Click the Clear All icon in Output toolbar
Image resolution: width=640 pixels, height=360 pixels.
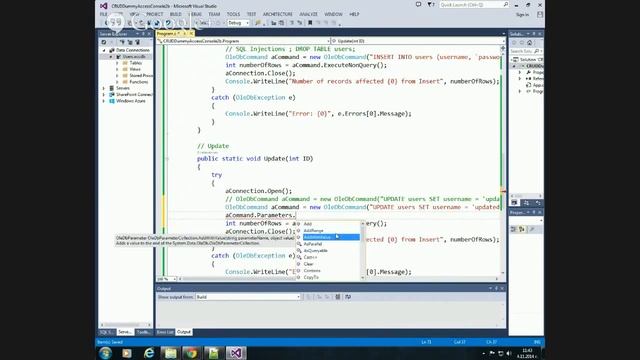338,297
